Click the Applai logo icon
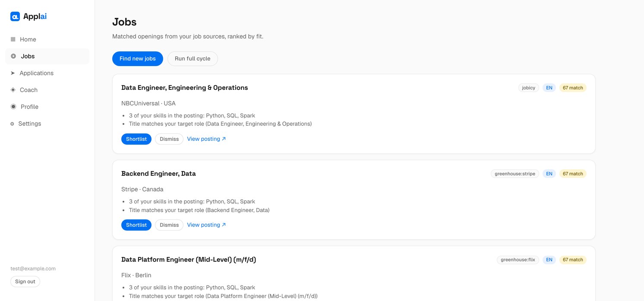 pyautogui.click(x=15, y=16)
